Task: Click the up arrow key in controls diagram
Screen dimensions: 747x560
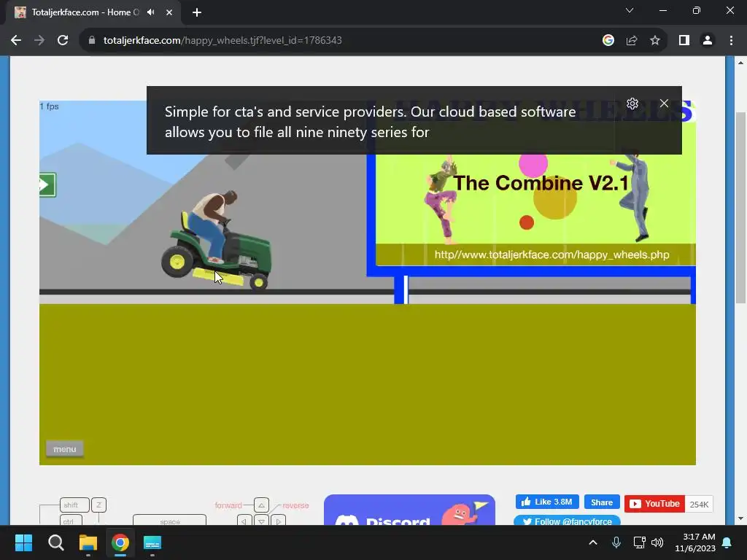Action: click(261, 505)
